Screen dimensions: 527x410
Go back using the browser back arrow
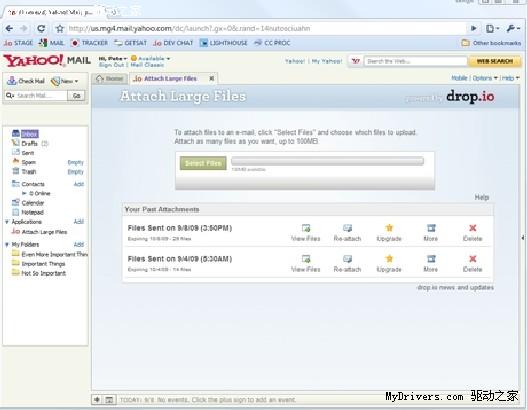pos(9,29)
